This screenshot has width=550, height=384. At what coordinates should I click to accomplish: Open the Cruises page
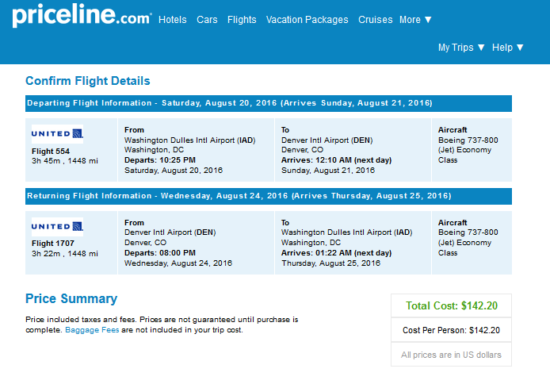click(375, 20)
